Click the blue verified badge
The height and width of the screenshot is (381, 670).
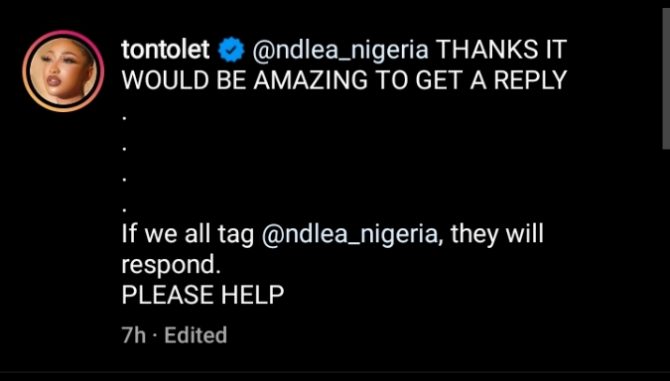coord(231,51)
